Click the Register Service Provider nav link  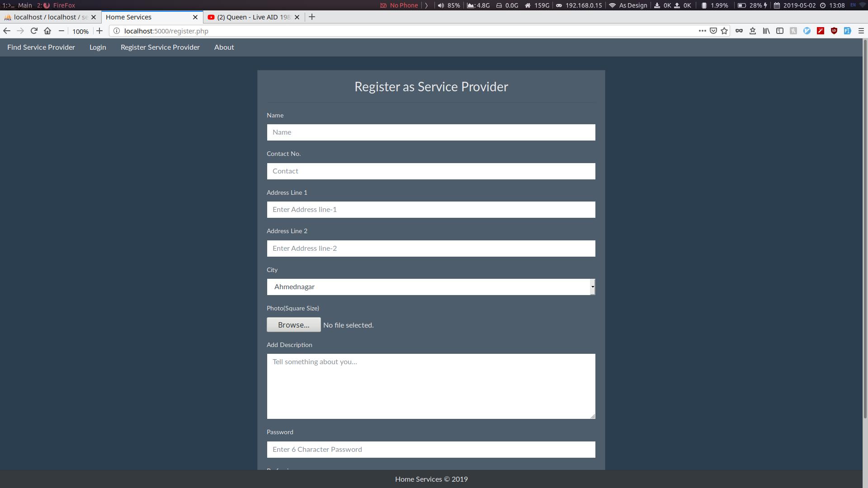point(160,47)
